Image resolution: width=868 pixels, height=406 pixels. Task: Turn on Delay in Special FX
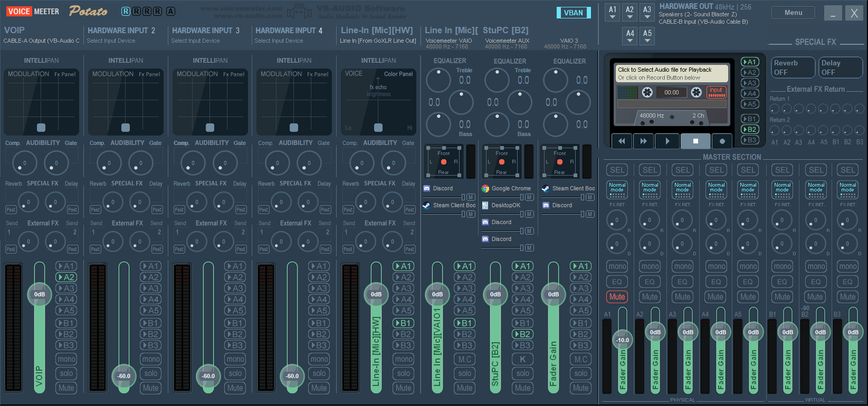840,67
